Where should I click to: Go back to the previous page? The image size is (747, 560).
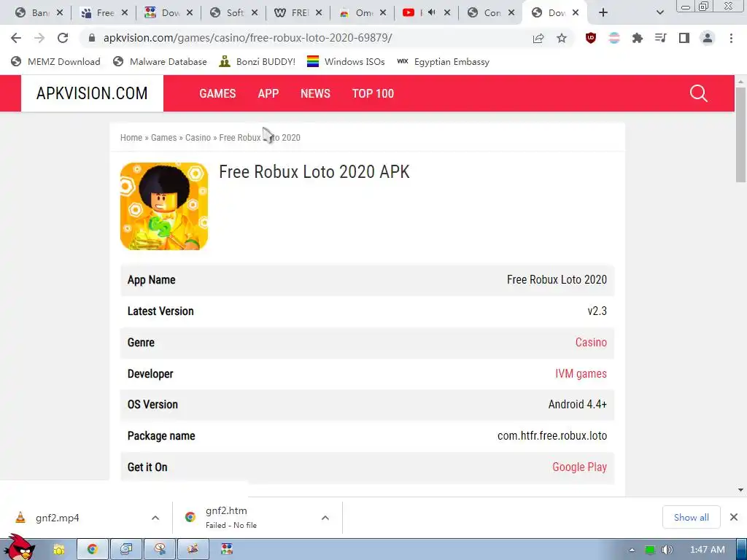16,38
